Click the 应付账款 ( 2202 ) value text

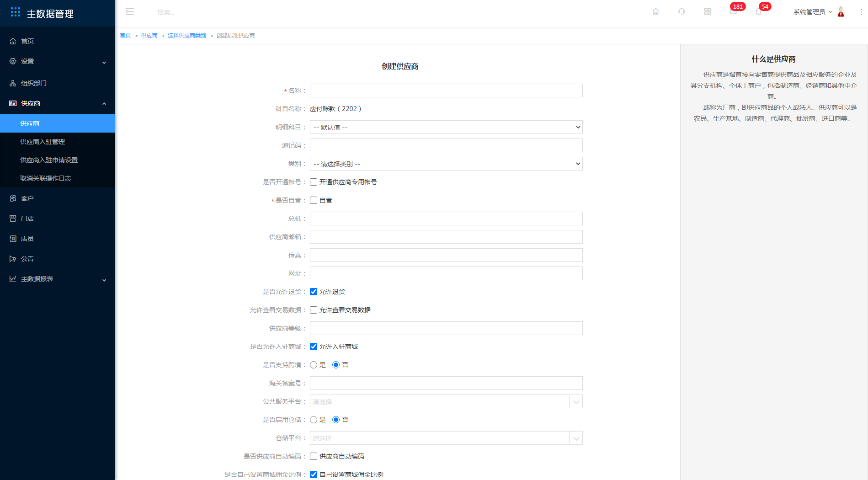coord(335,109)
